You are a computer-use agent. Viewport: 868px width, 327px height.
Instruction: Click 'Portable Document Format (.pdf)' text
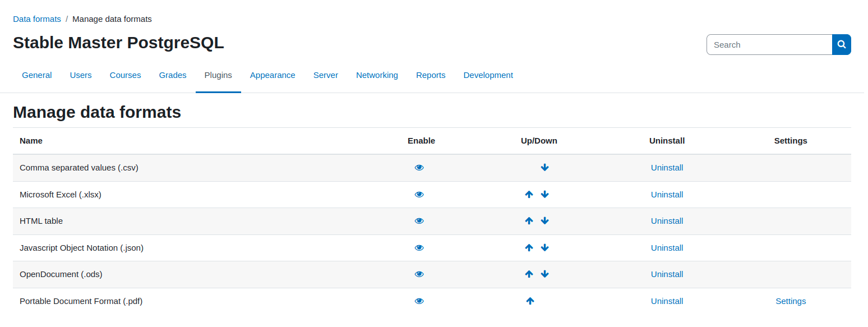coord(81,301)
